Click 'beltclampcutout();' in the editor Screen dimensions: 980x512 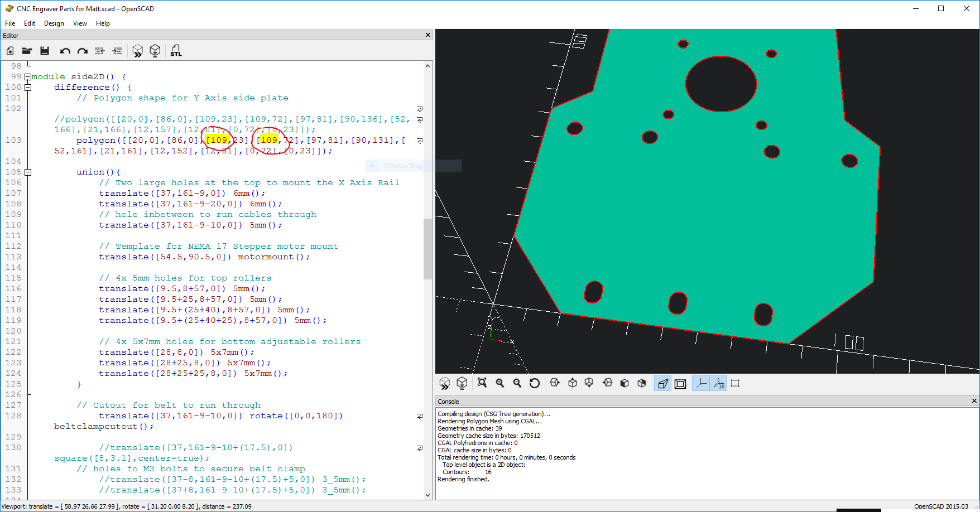pyautogui.click(x=104, y=427)
